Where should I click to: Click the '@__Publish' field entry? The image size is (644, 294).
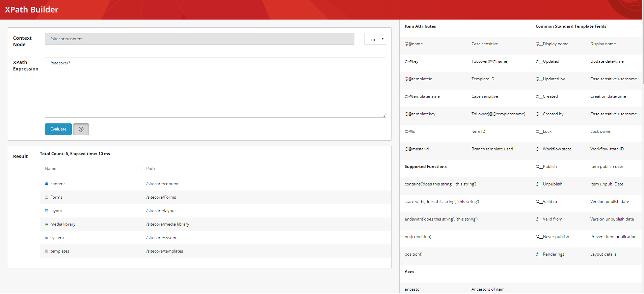[x=546, y=167]
